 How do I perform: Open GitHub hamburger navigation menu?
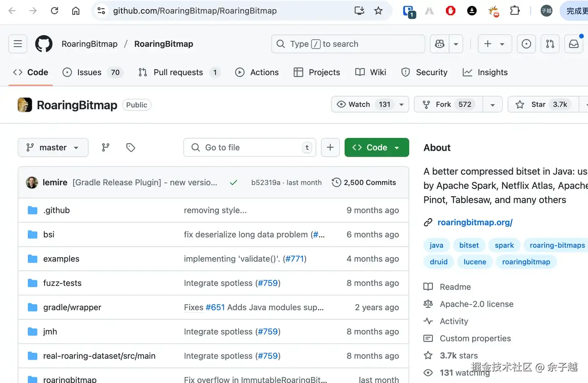(18, 44)
